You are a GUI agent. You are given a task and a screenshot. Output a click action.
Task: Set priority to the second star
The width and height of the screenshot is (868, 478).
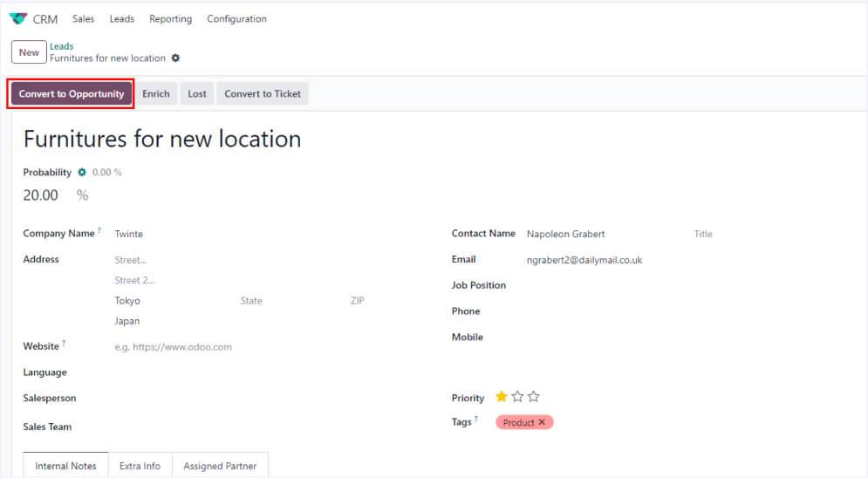tap(517, 397)
